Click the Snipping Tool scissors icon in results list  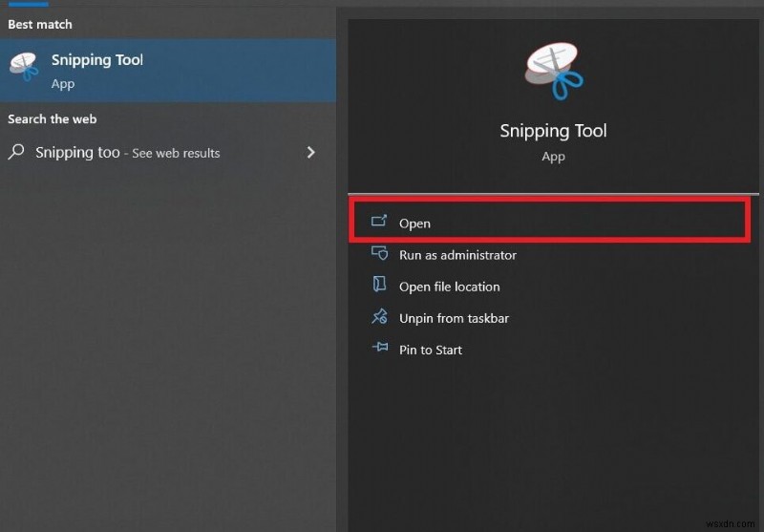pyautogui.click(x=25, y=67)
